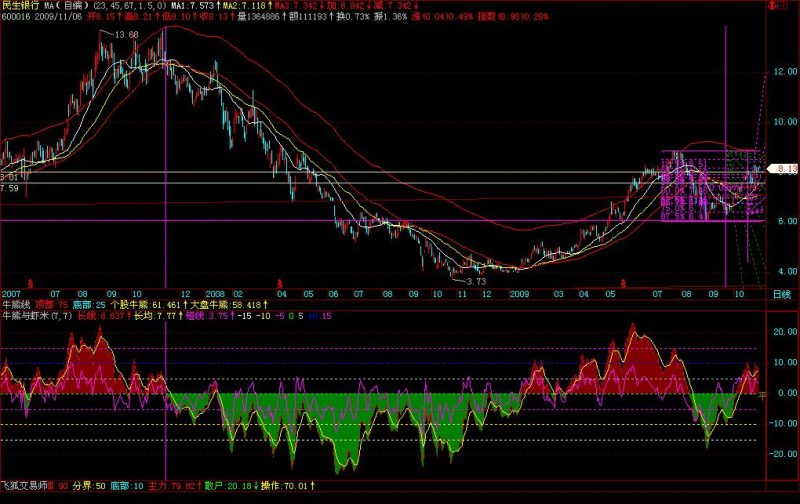The width and height of the screenshot is (800, 504).
Task: Click the 13.68 high price label
Action: pyautogui.click(x=126, y=35)
